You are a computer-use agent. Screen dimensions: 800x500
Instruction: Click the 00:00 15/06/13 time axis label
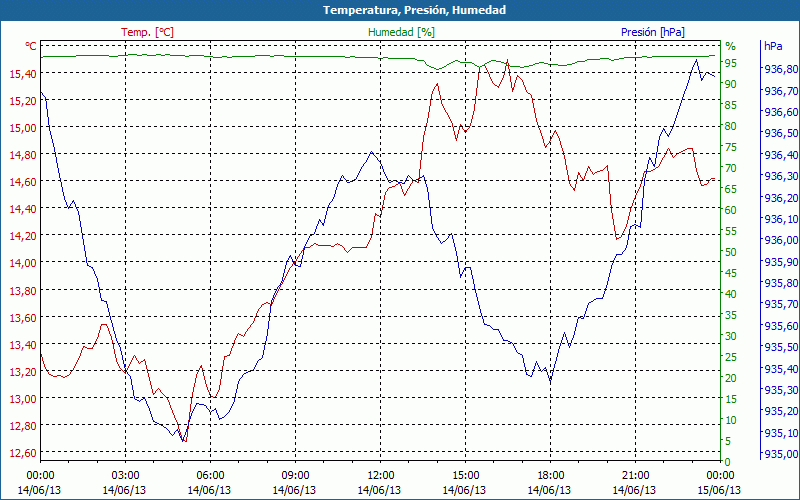click(719, 483)
